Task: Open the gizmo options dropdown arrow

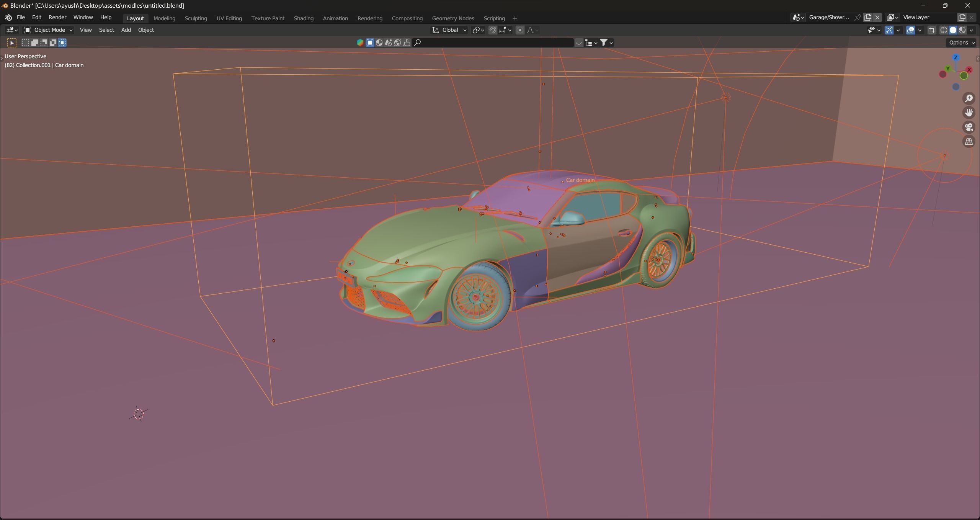Action: (x=898, y=30)
